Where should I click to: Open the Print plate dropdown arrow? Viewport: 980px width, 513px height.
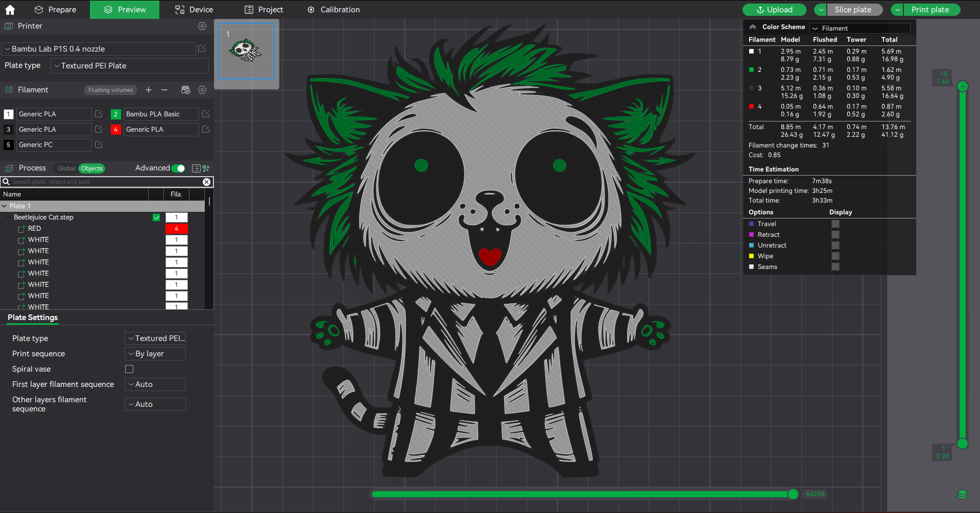point(898,10)
